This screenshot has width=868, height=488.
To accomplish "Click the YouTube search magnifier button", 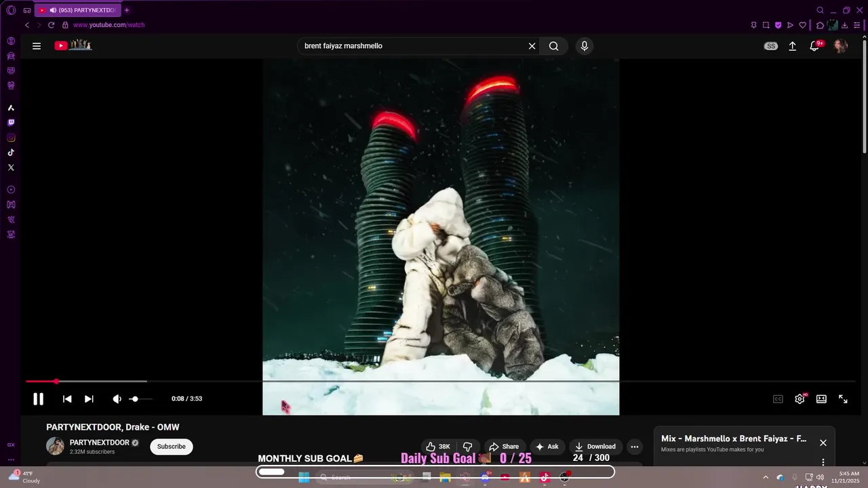I will 554,46.
